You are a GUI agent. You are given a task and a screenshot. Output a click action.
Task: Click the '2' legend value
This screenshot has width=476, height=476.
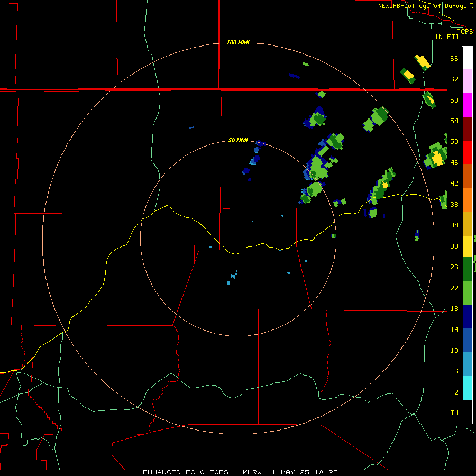tap(456, 392)
